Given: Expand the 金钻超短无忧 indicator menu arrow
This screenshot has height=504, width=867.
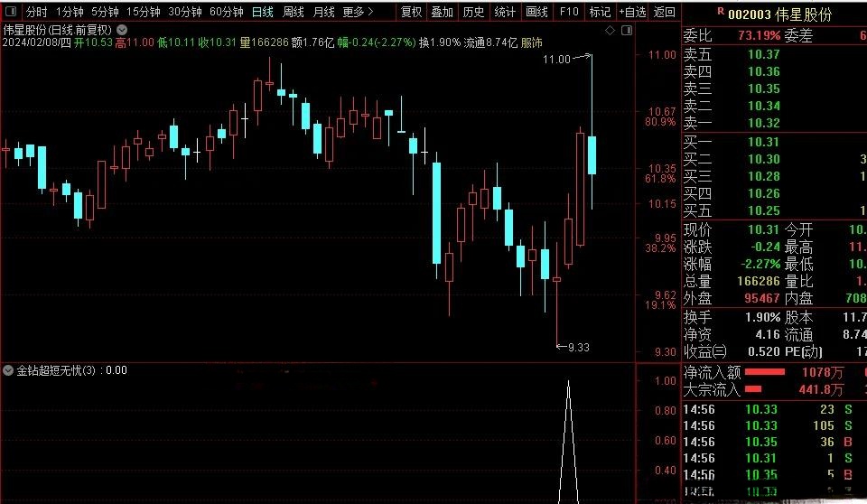Looking at the screenshot, I should 8,370.
